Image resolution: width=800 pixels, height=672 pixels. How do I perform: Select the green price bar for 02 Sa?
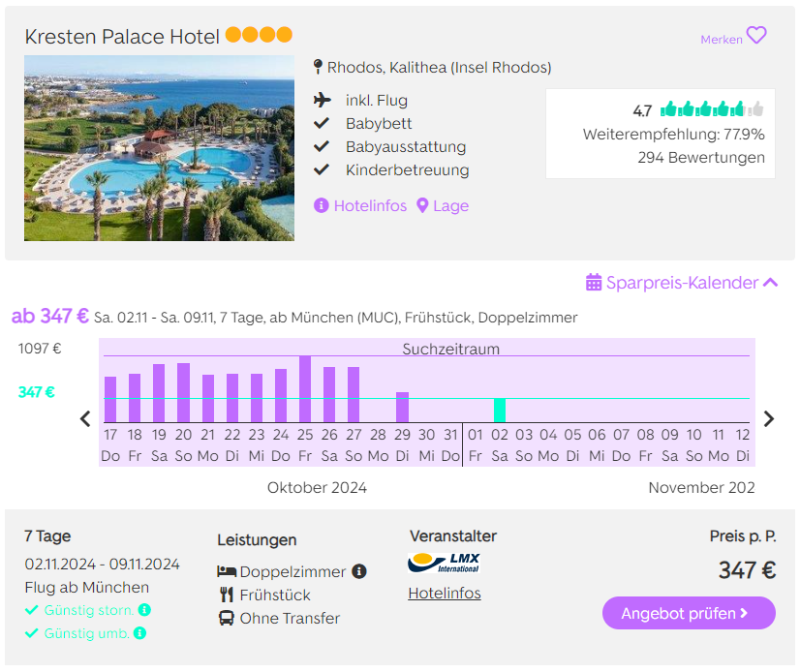[x=500, y=411]
